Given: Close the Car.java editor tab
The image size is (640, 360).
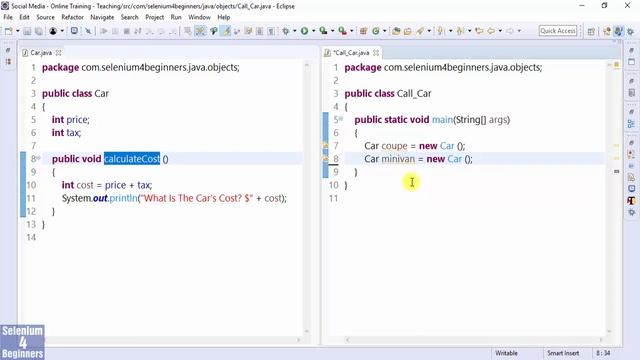Looking at the screenshot, I should click(58, 53).
